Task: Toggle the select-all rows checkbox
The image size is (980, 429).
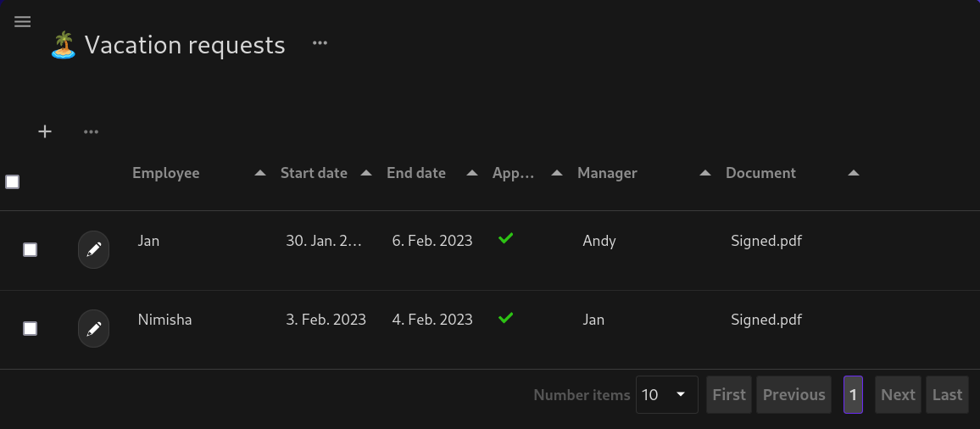Action: (13, 181)
